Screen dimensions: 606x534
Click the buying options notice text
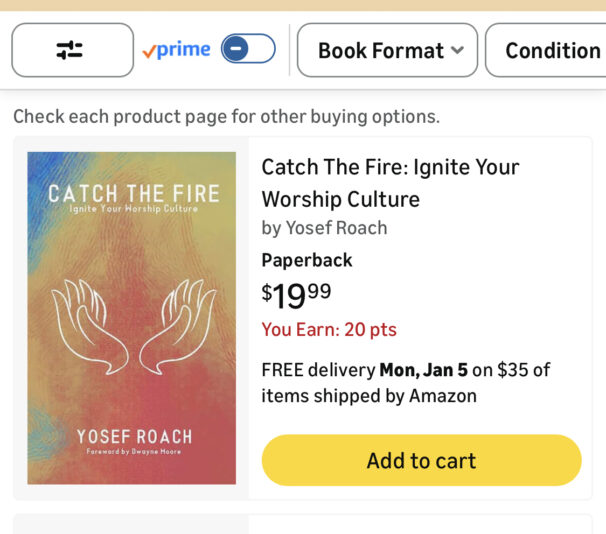pyautogui.click(x=226, y=116)
